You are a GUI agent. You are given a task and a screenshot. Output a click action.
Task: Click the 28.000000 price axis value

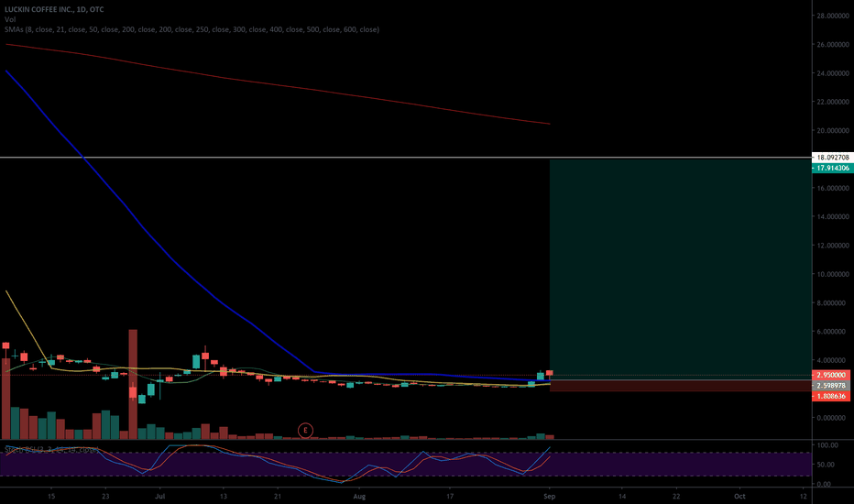(833, 16)
